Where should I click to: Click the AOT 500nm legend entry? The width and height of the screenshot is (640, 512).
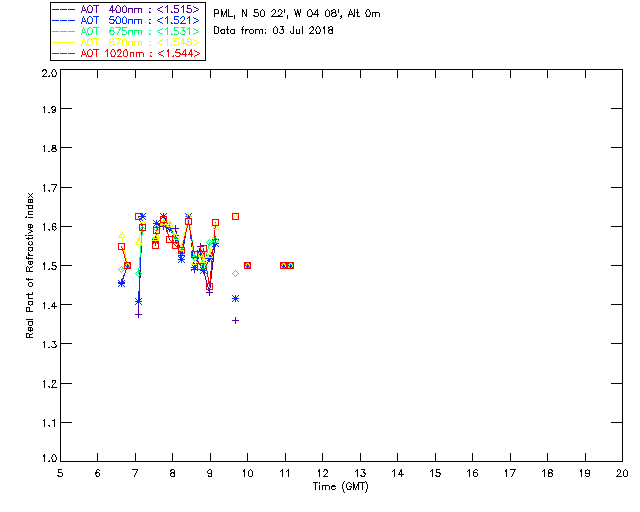pos(126,20)
